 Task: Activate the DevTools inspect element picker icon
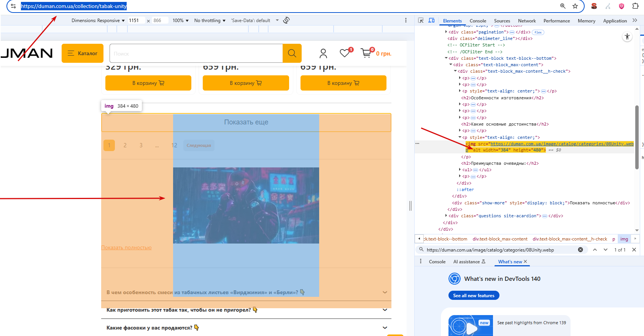(421, 20)
